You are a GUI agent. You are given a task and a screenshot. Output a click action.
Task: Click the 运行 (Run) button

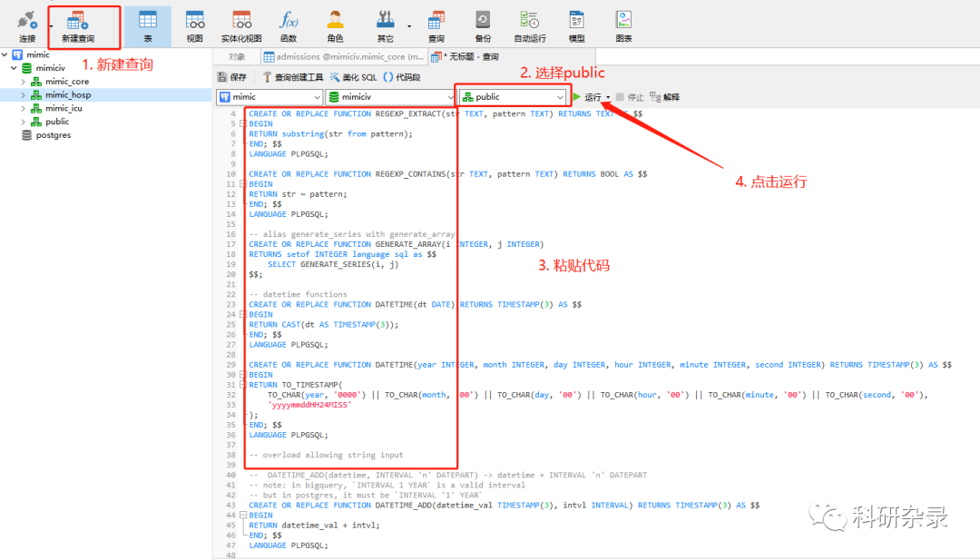click(592, 96)
